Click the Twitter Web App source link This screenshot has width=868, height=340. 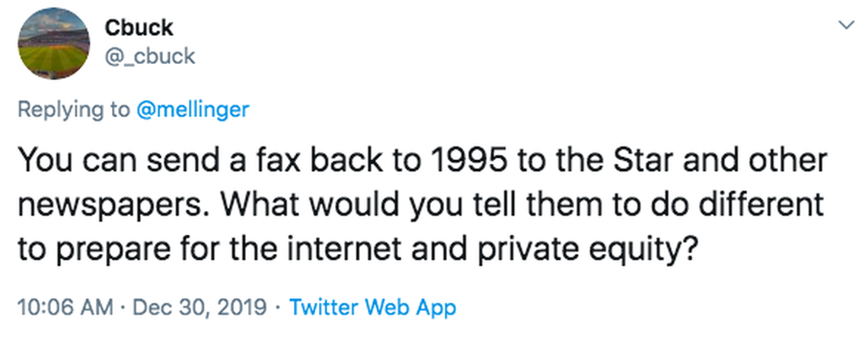[x=373, y=308]
